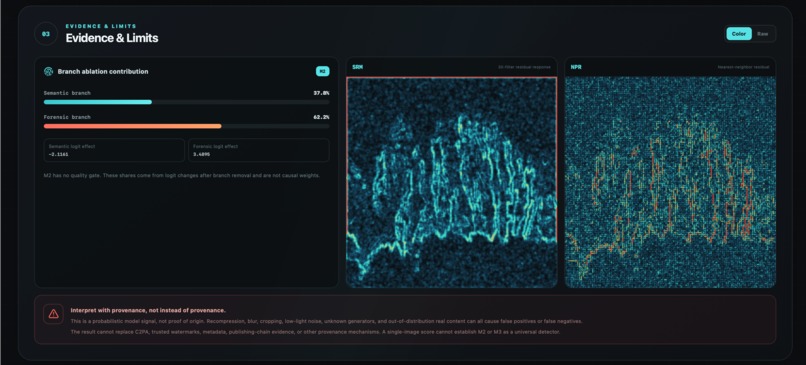Click the 'M2 has no quality gate' note
This screenshot has width=806, height=365.
point(182,175)
